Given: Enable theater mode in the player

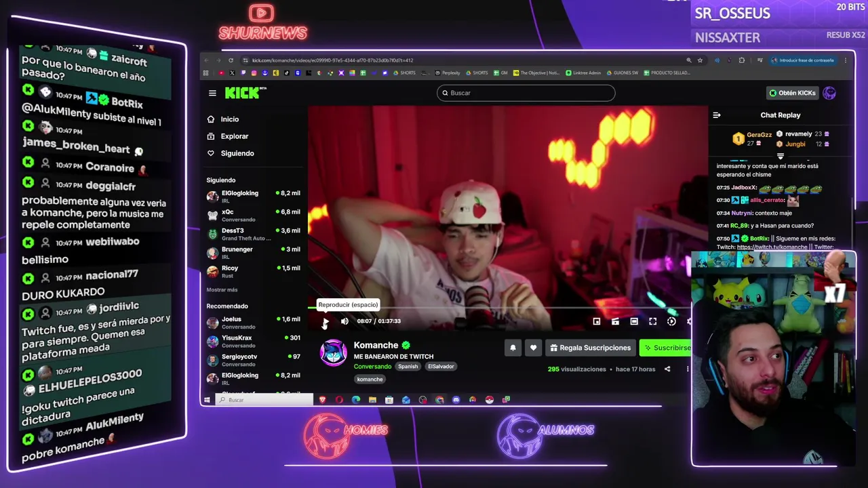Looking at the screenshot, I should tap(634, 321).
